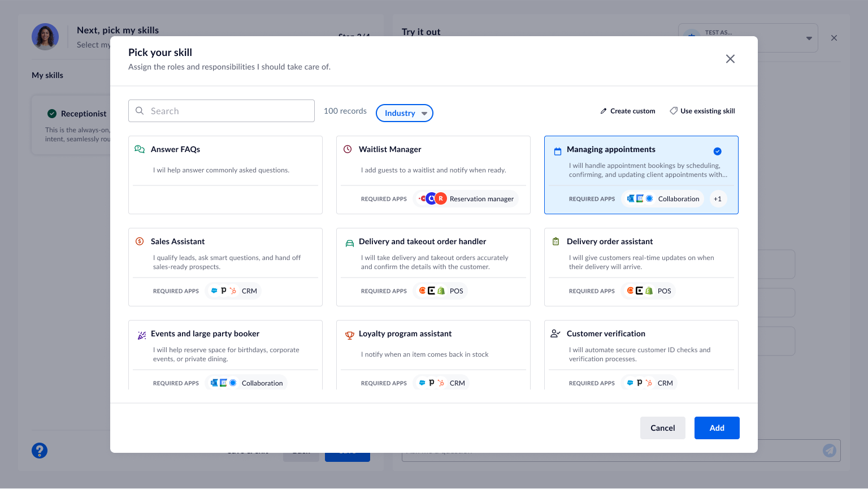Click the Managing appointments calendar icon

(558, 152)
